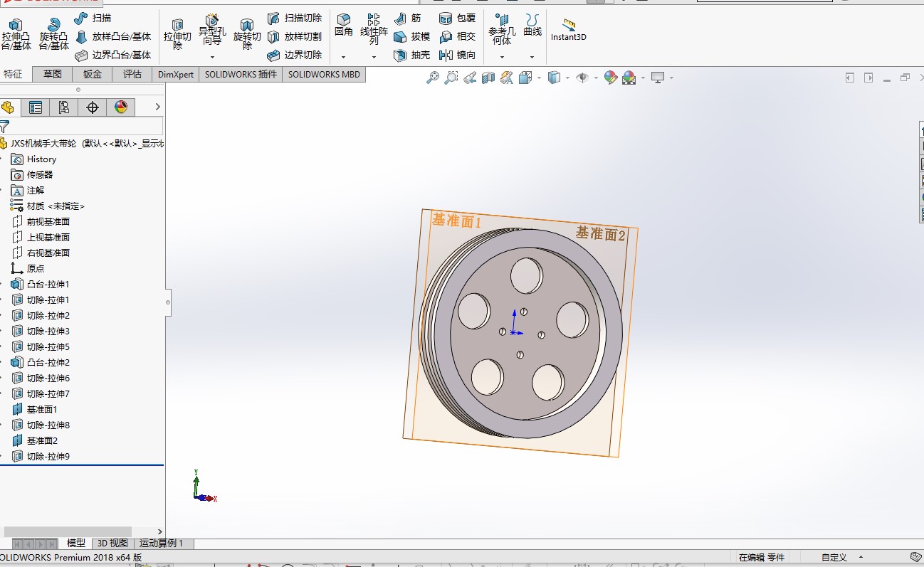Click the apply scene icon
Screen dimensions: 924x567
(x=629, y=78)
